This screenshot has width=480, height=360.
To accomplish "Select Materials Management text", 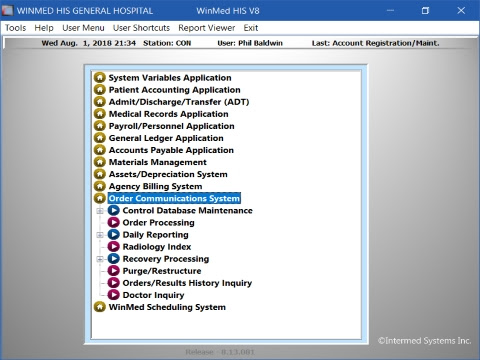I will (x=158, y=162).
